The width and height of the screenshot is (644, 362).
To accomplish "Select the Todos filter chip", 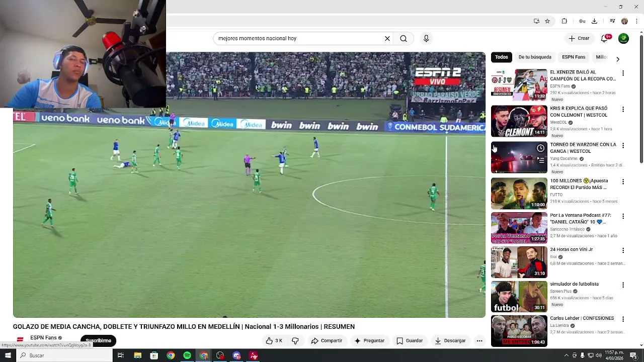I will [501, 57].
